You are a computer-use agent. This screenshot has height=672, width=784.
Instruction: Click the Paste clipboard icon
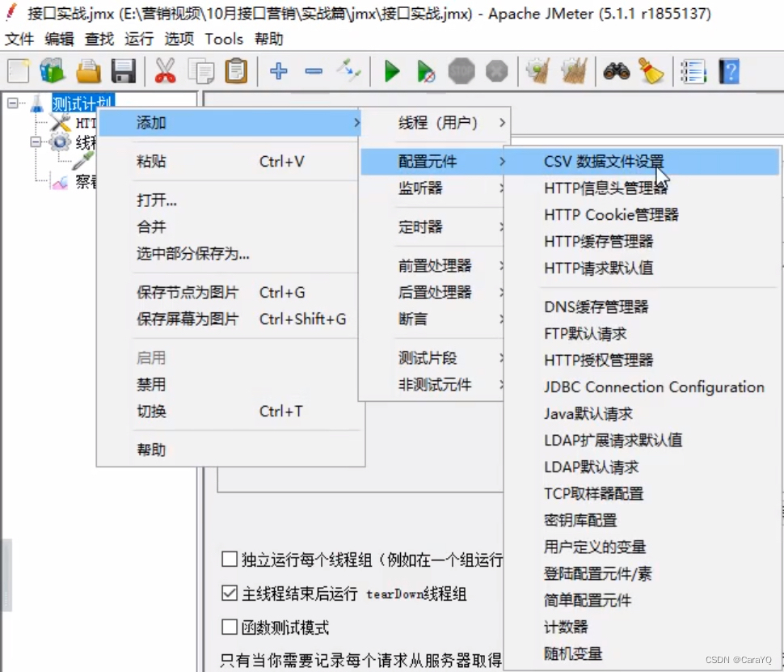pyautogui.click(x=236, y=71)
